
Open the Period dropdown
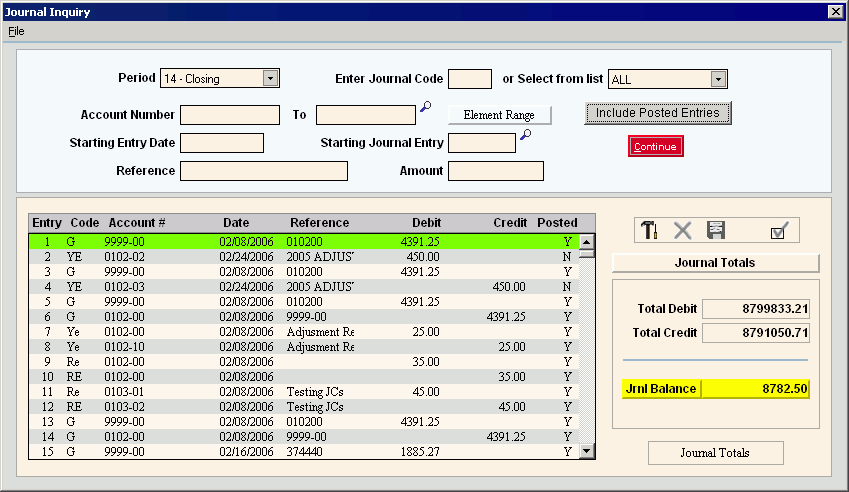pyautogui.click(x=270, y=79)
